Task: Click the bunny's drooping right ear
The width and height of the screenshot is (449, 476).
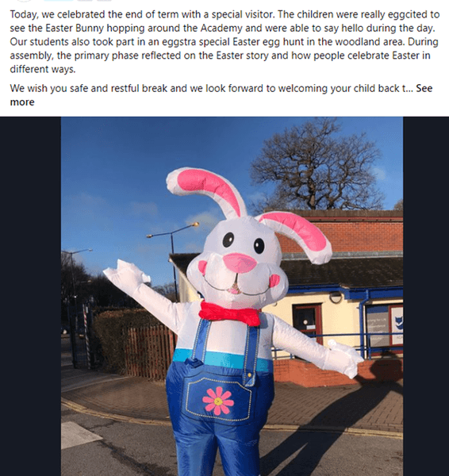Action: 296,236
